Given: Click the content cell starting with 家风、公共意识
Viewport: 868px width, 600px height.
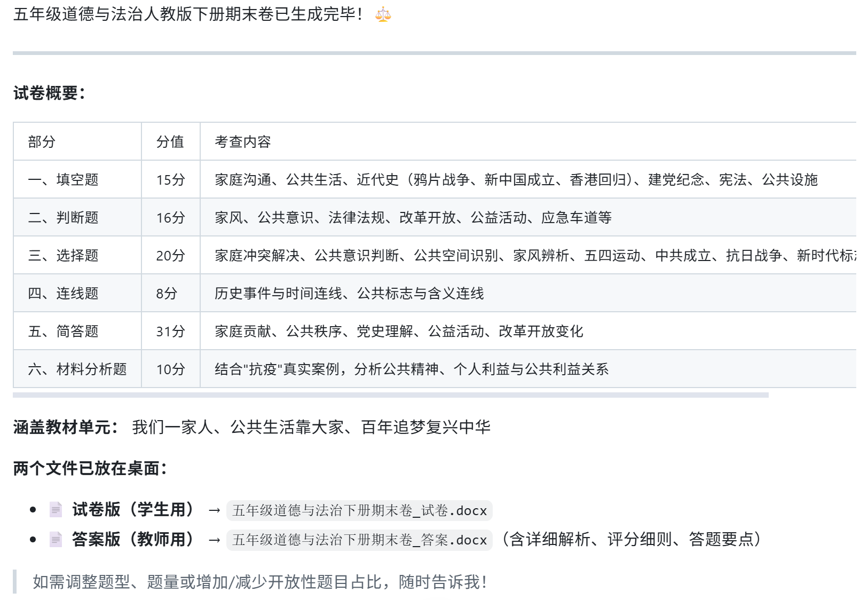Looking at the screenshot, I should point(528,217).
